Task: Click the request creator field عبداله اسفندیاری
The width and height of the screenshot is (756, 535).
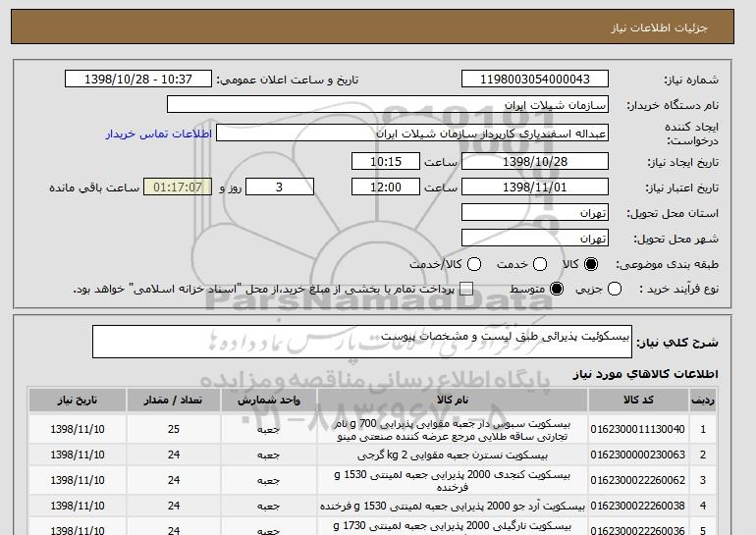Action: pos(412,134)
